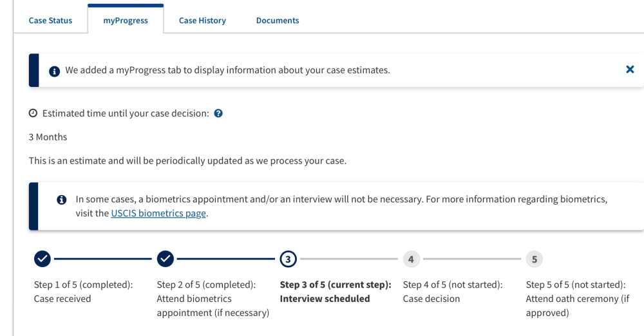The image size is (644, 336).
Task: Select step 2 completed checkmark circle
Action: [165, 259]
